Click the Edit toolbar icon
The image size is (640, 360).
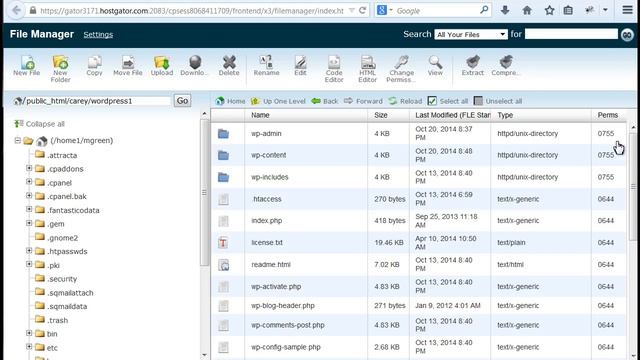(300, 66)
